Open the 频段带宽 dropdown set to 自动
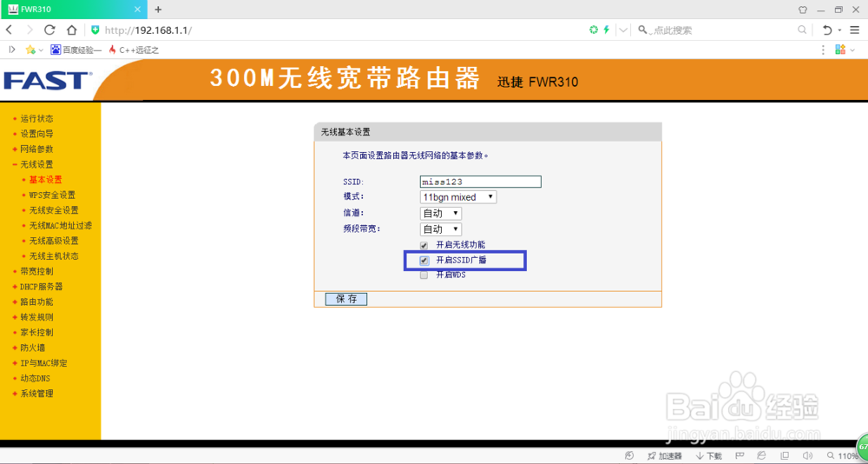Image resolution: width=868 pixels, height=464 pixels. tap(441, 229)
